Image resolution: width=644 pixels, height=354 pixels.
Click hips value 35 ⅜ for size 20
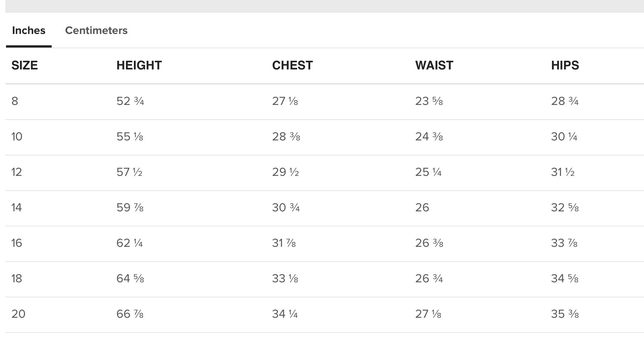pyautogui.click(x=565, y=314)
